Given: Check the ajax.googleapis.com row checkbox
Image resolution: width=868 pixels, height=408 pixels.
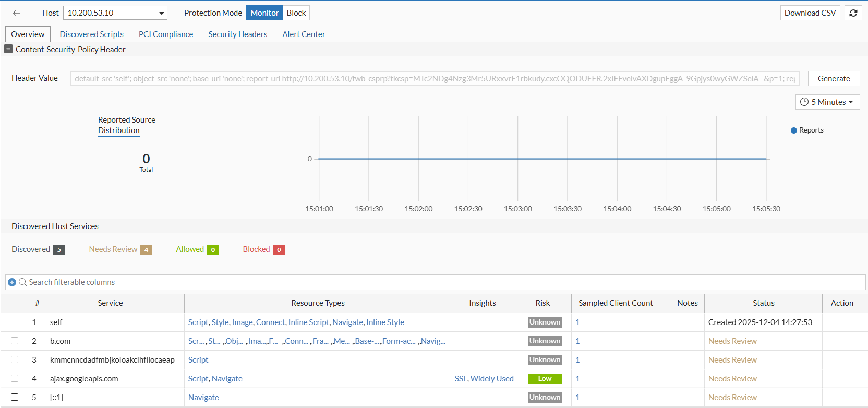Looking at the screenshot, I should tap(15, 378).
